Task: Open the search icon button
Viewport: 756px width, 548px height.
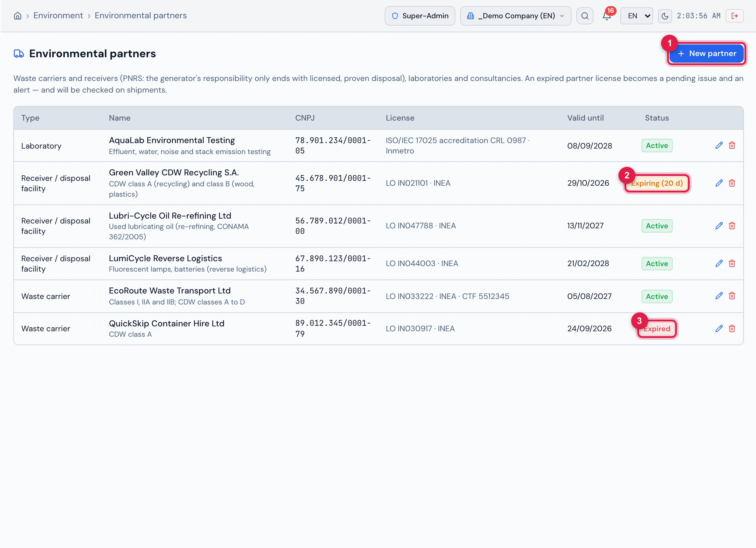Action: (x=585, y=16)
